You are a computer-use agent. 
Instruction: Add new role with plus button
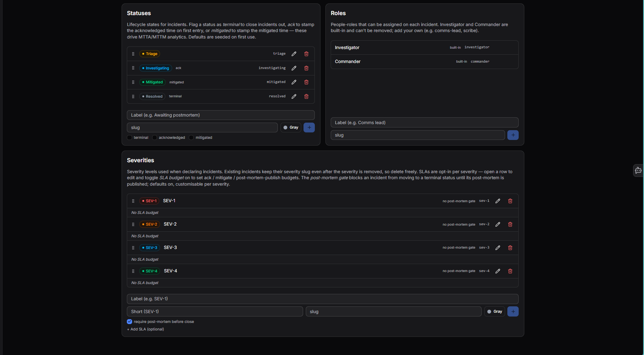(513, 135)
